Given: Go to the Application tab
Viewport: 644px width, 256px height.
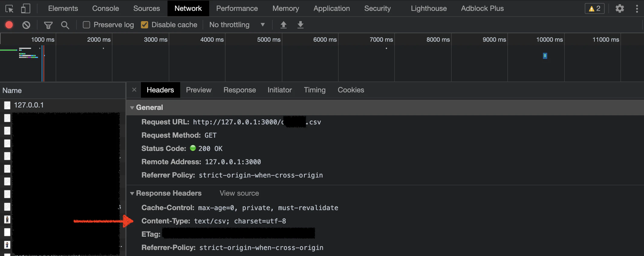Looking at the screenshot, I should [332, 8].
